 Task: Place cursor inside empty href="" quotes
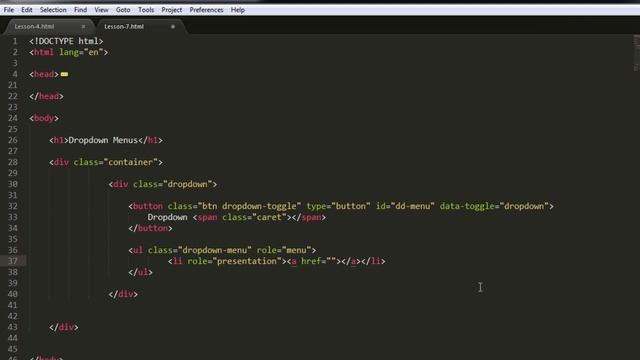331,261
